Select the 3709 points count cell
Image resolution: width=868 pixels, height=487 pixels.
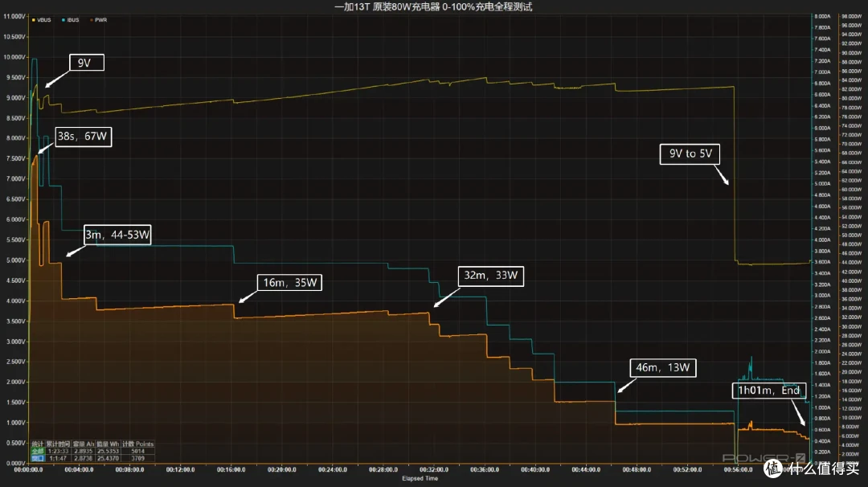(x=138, y=458)
